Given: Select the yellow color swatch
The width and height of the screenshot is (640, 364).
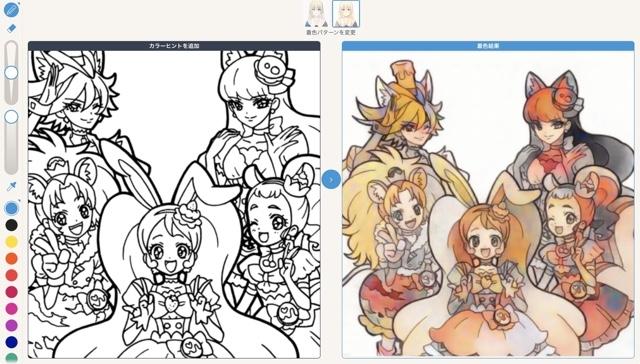Looking at the screenshot, I should (11, 242).
